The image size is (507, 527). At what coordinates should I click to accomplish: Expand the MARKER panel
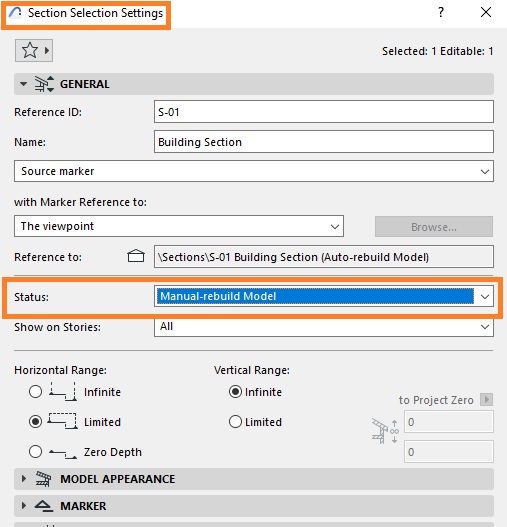pos(254,506)
